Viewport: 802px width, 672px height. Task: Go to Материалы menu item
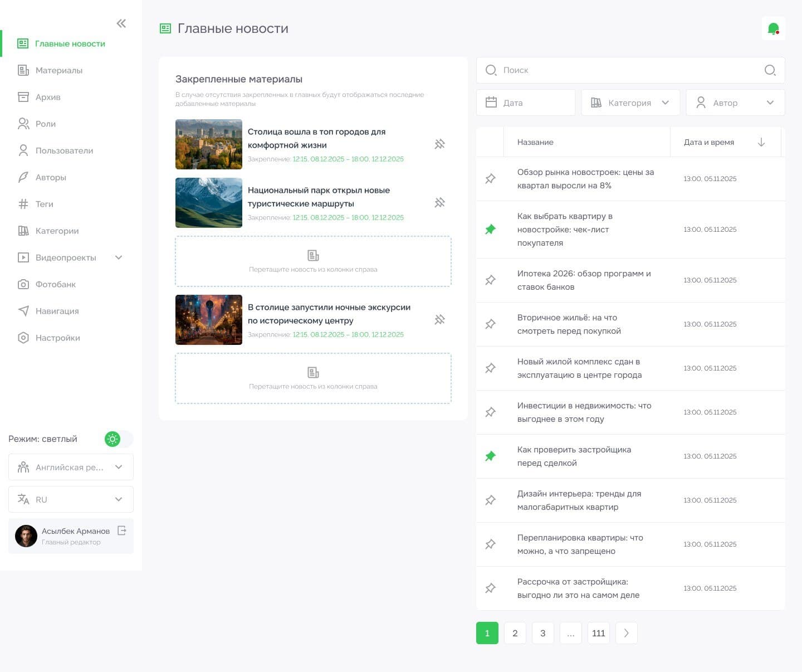[x=71, y=70]
